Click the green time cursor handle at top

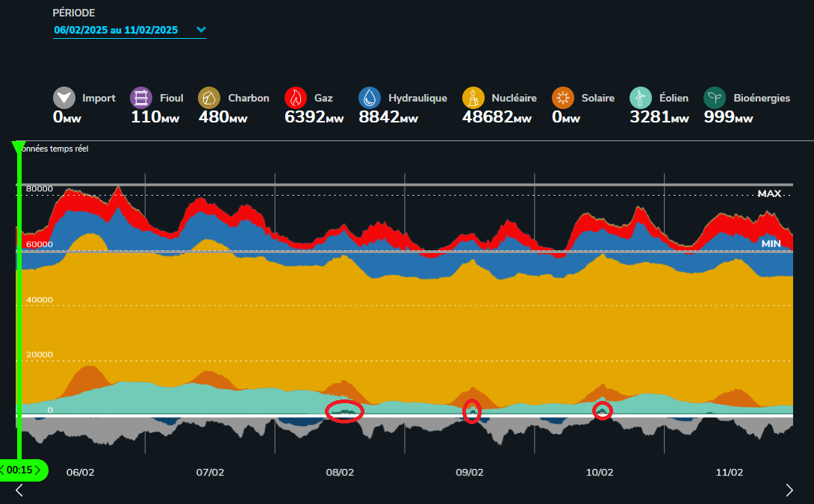point(19,146)
